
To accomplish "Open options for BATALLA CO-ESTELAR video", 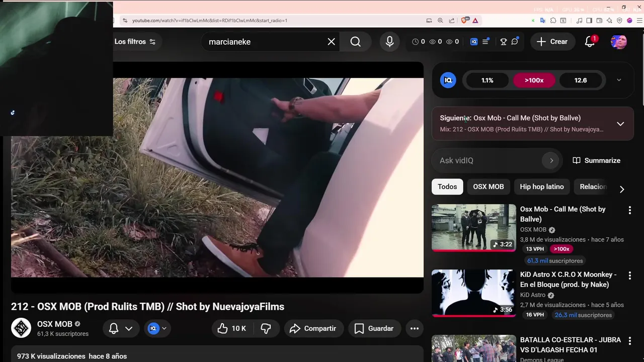I will [x=629, y=341].
